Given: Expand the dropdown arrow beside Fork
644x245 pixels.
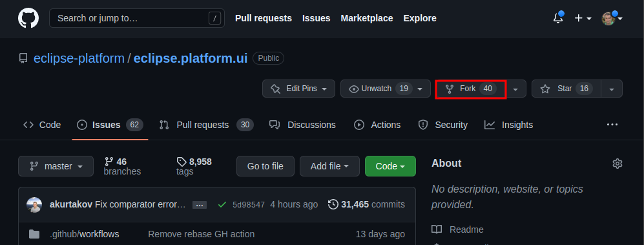Looking at the screenshot, I should pyautogui.click(x=516, y=89).
